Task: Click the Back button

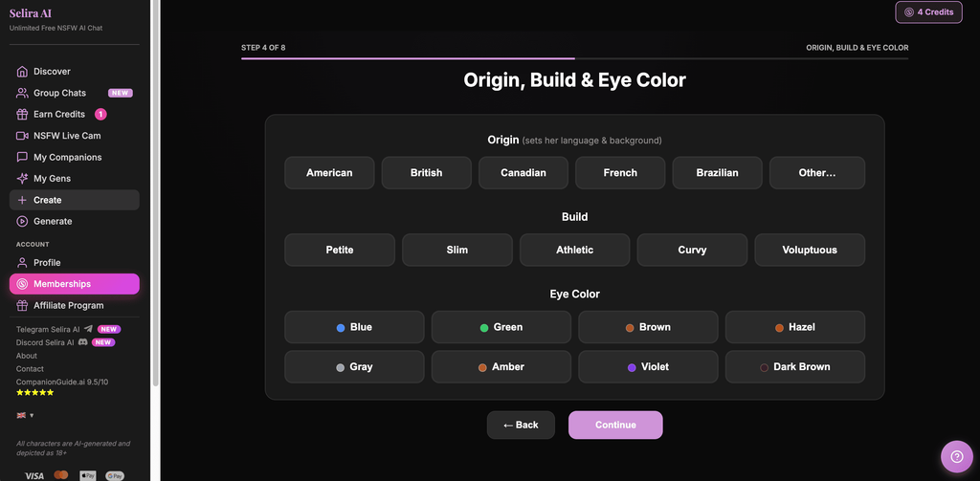Action: pyautogui.click(x=521, y=425)
